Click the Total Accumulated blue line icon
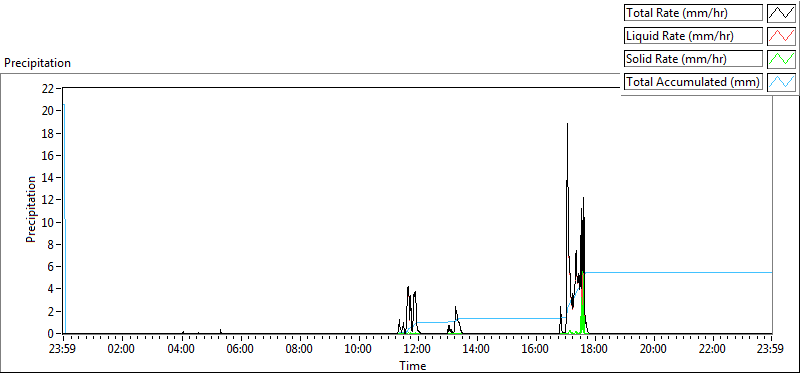This screenshot has width=800, height=373. [781, 82]
